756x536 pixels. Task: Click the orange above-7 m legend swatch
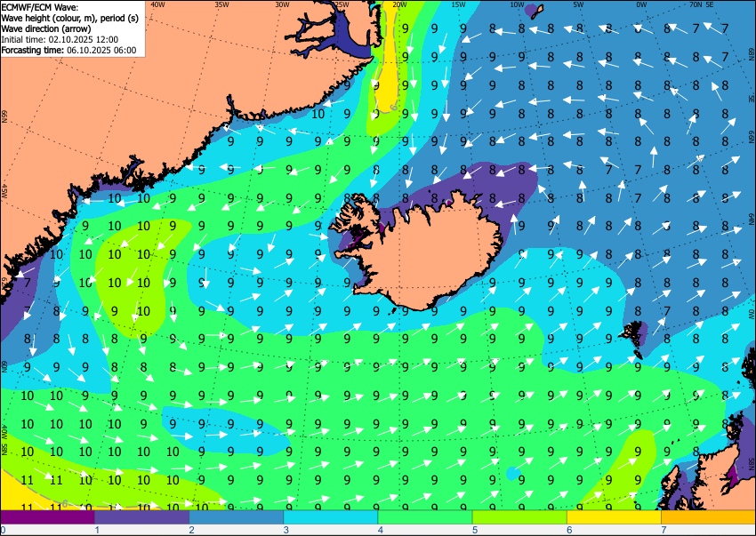[709, 517]
